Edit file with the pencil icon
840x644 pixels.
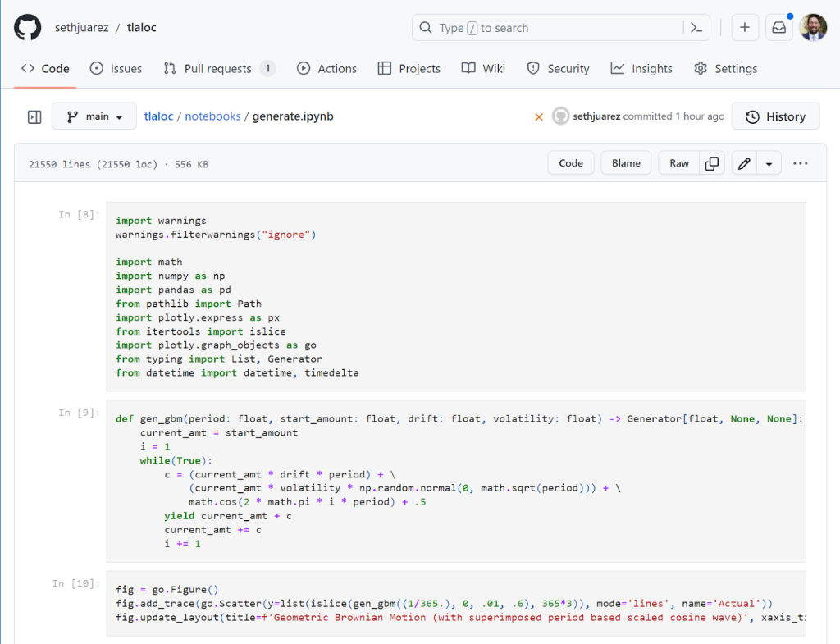(x=744, y=163)
